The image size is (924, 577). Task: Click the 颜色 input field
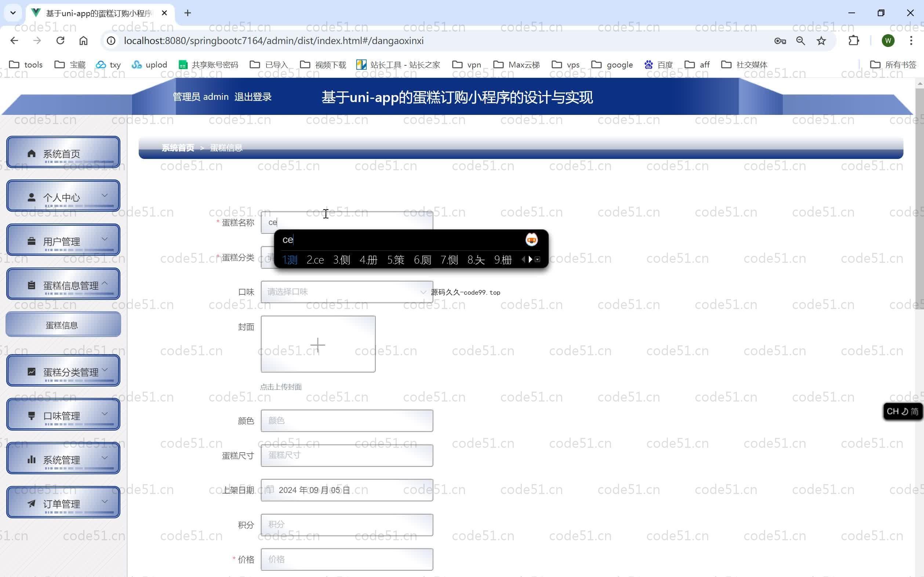pyautogui.click(x=347, y=421)
